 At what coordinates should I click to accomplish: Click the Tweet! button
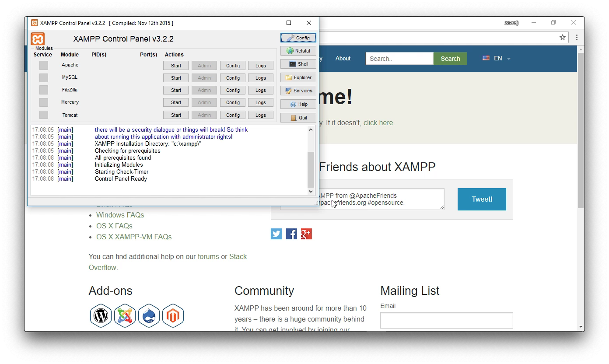click(x=482, y=199)
